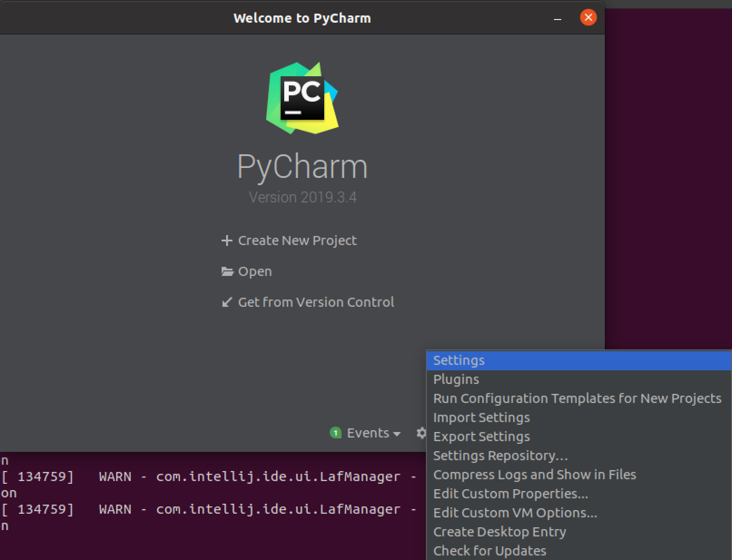Screen dimensions: 732x560
Task: Select Compress Logs and Show in Files
Action: 534,475
